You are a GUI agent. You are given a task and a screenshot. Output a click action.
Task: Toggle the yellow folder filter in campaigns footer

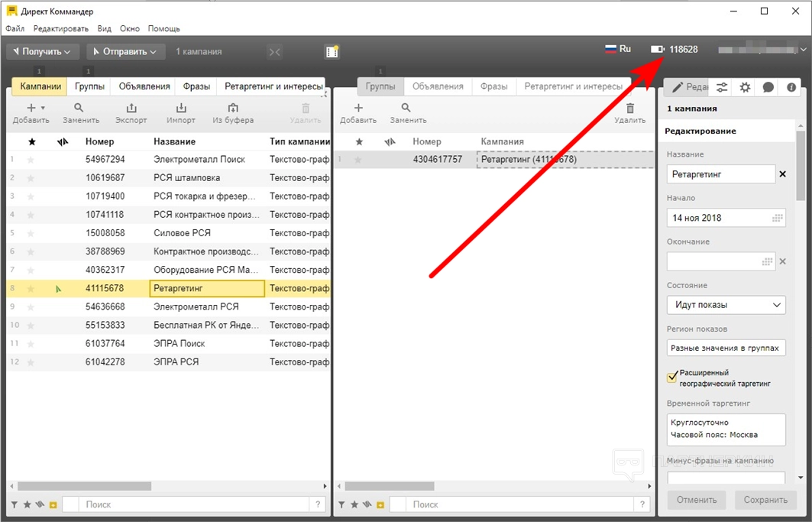coord(53,504)
